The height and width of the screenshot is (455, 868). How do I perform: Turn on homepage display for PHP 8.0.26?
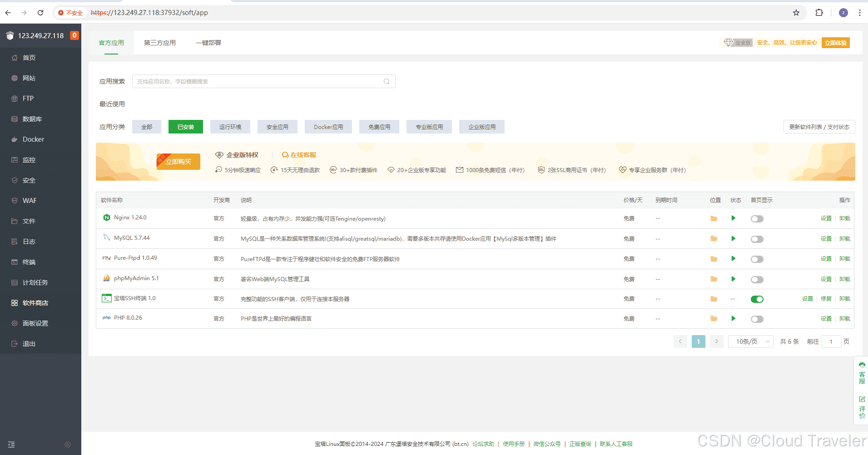[x=757, y=319]
